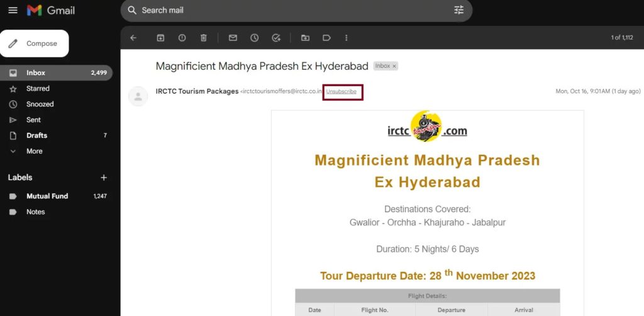
Task: Open More options three-dot menu
Action: tap(347, 38)
